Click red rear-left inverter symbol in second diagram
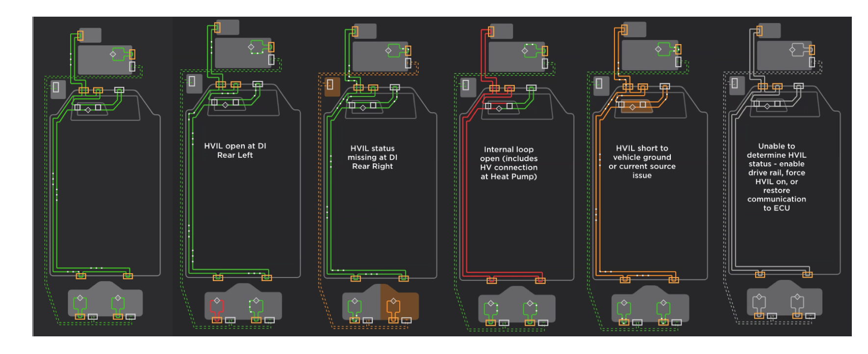868x354 pixels. [x=216, y=306]
